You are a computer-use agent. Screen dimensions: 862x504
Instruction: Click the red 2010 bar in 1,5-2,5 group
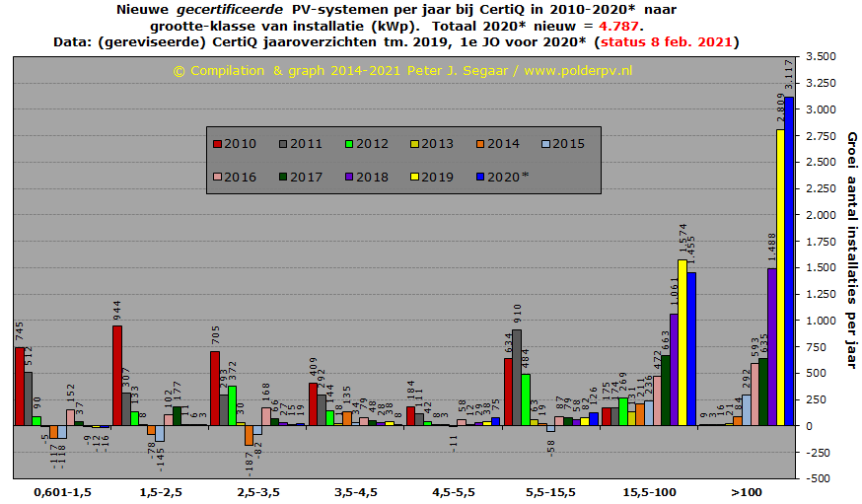117,376
